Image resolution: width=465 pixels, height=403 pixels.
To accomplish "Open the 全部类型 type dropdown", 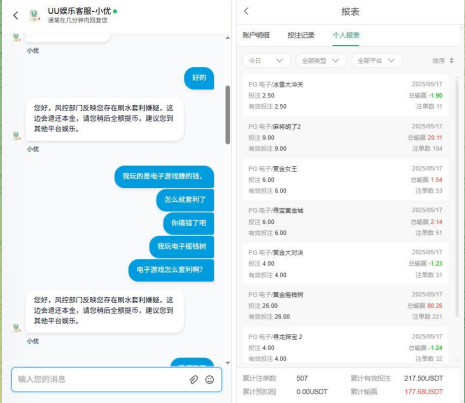I will click(320, 61).
